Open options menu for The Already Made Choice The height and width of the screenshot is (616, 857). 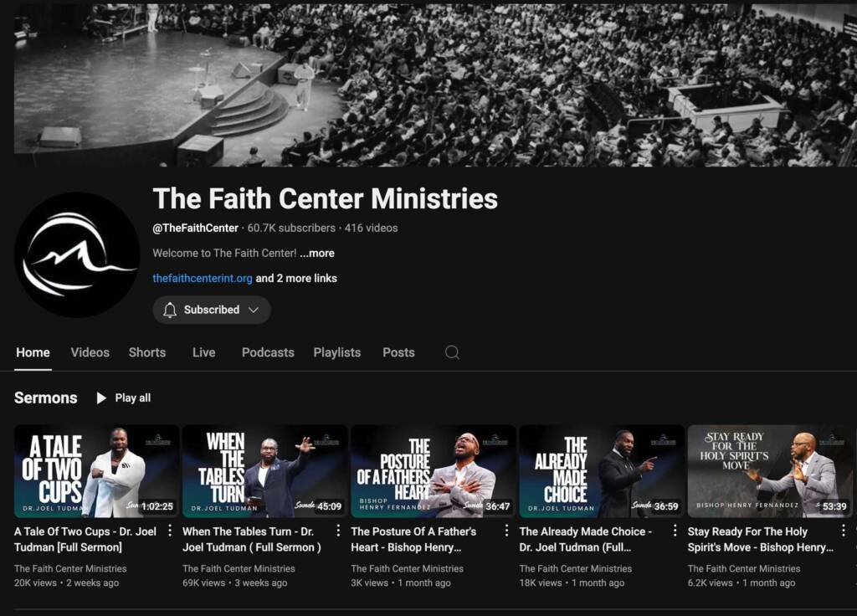675,531
